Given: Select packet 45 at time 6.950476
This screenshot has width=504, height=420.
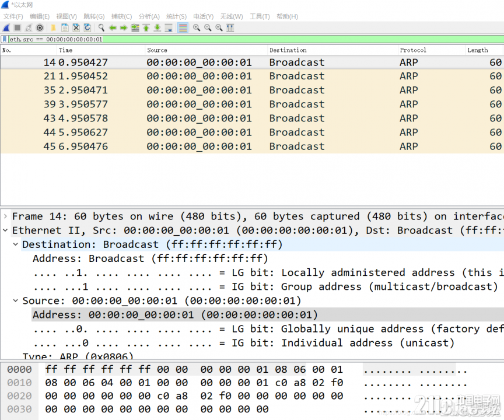Looking at the screenshot, I should (252, 146).
